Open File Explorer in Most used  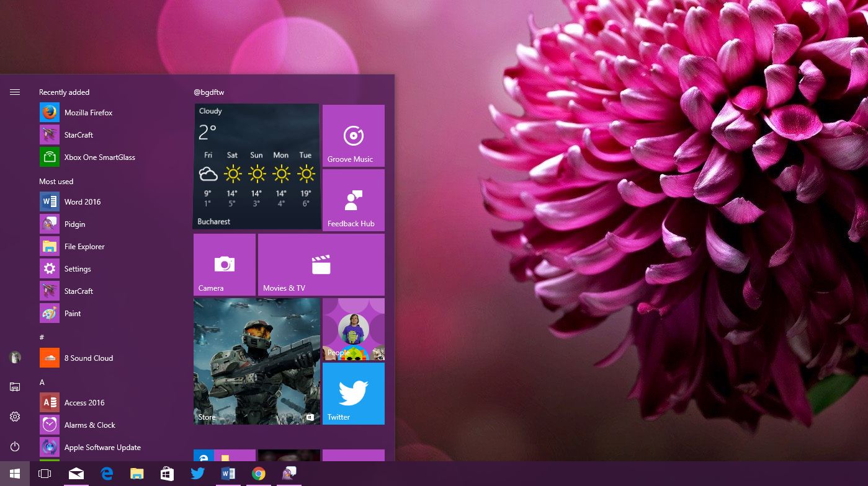point(112,247)
